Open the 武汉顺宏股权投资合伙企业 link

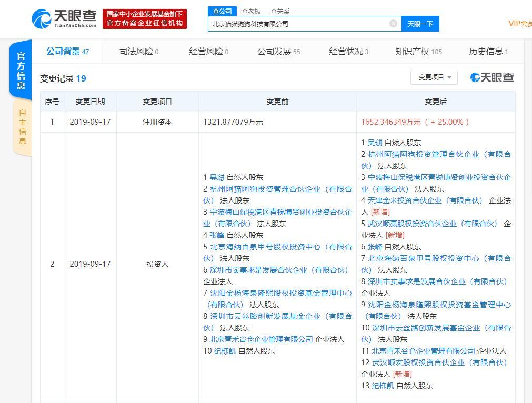439,362
